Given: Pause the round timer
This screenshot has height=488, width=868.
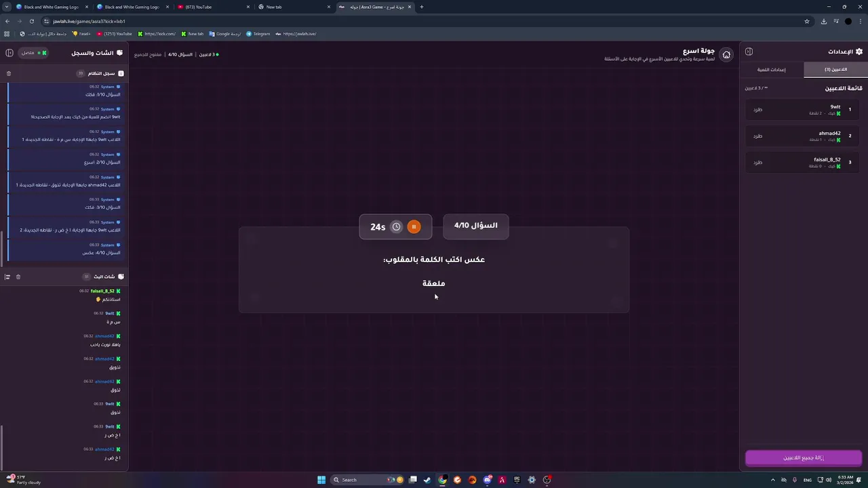Looking at the screenshot, I should 414,227.
